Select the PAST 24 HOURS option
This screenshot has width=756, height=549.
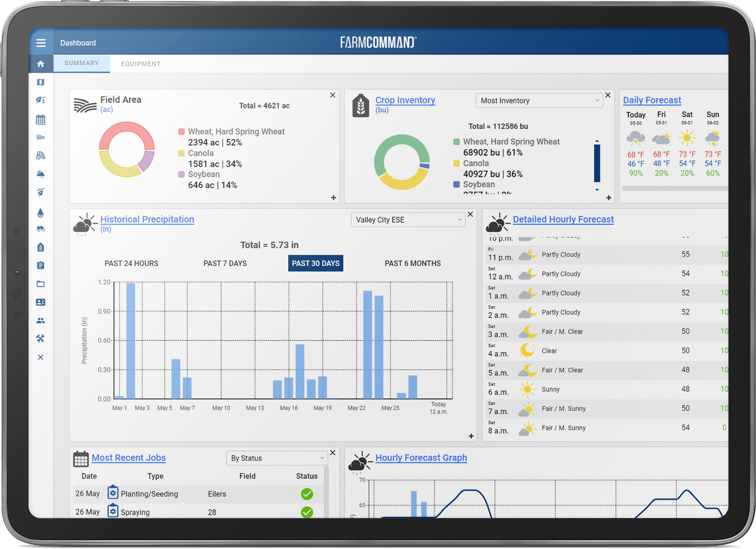click(x=132, y=263)
